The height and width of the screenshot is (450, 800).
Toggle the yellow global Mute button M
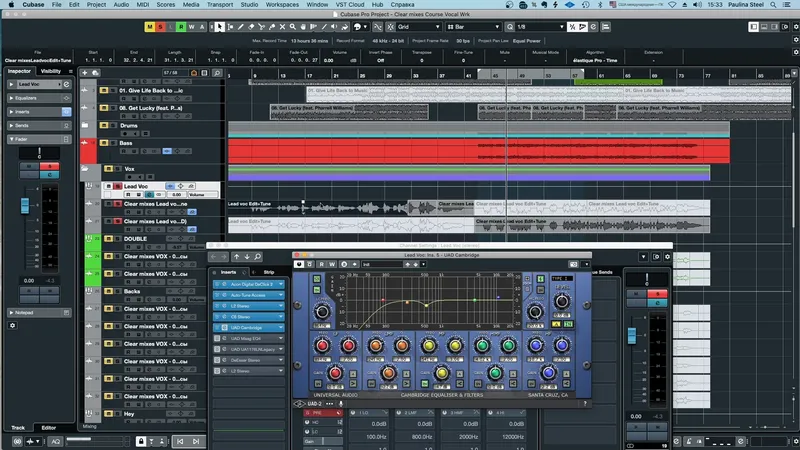(x=149, y=27)
